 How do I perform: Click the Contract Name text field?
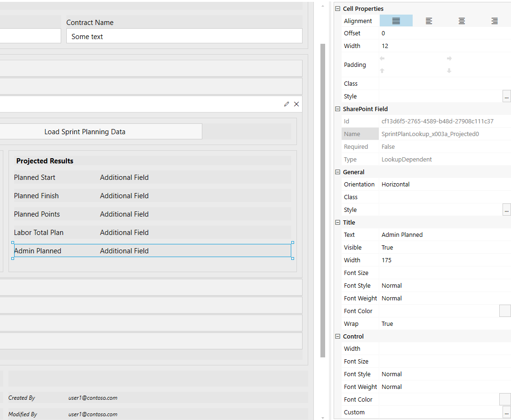point(184,36)
